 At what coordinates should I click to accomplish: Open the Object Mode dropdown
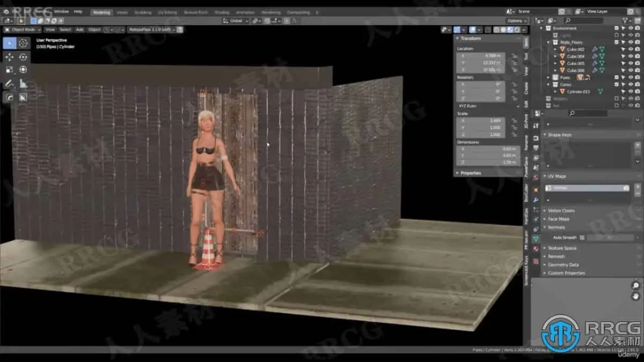click(23, 29)
